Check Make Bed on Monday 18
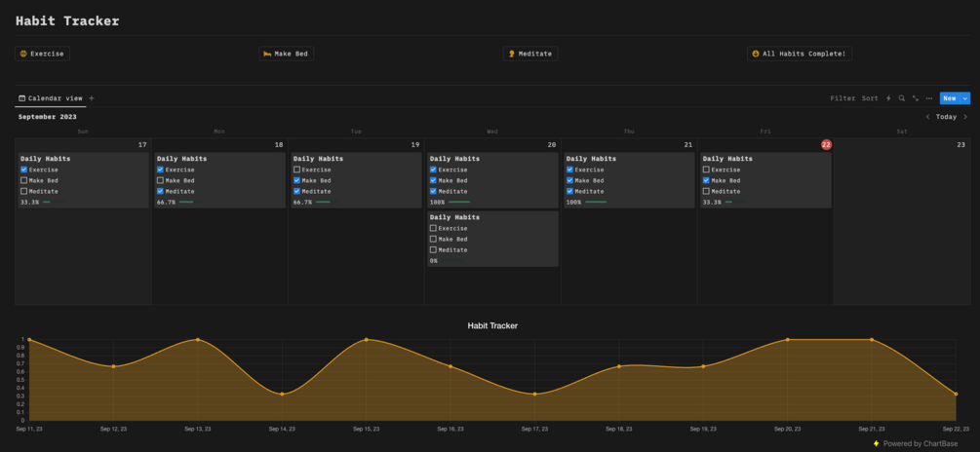This screenshot has height=452, width=980. (160, 180)
